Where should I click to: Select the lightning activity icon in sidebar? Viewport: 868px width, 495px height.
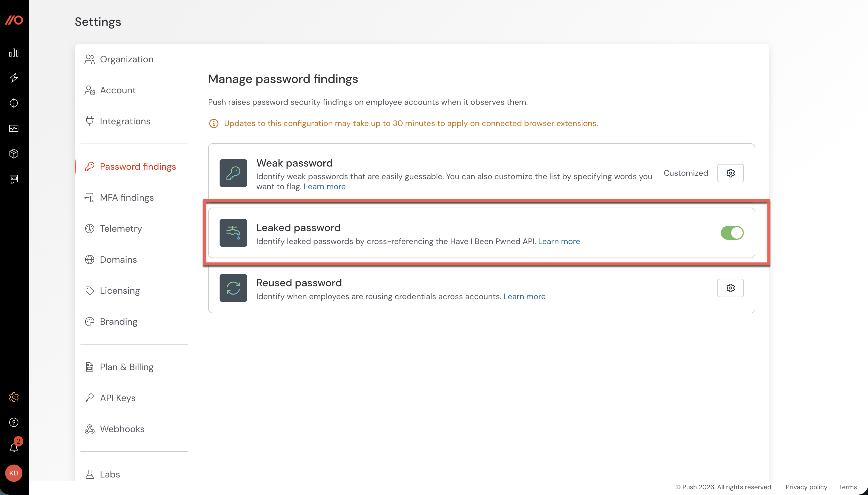point(14,78)
